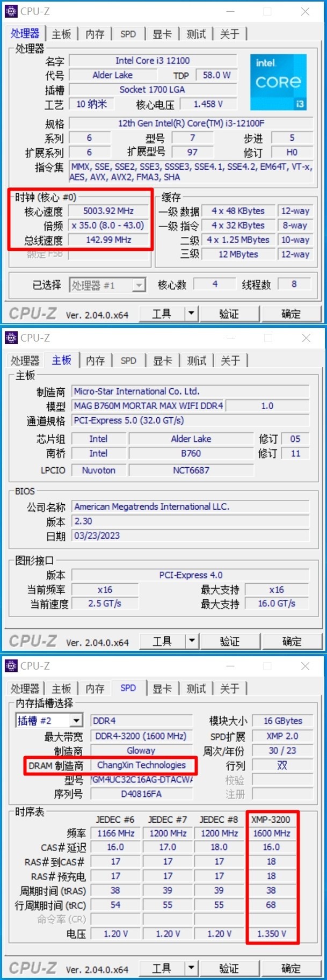Click the core speed value 5003.92 MHz
Viewport: 327px width, 980px height.
pos(109,211)
